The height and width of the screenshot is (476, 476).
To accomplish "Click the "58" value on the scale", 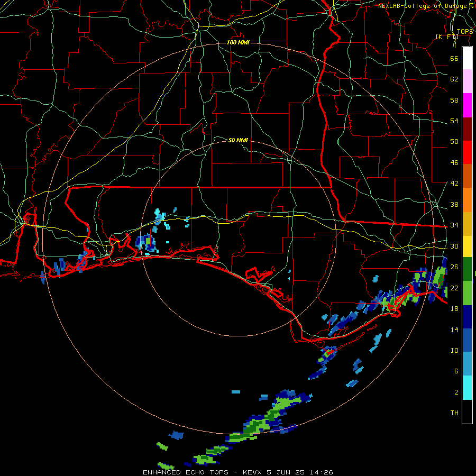I will [454, 100].
